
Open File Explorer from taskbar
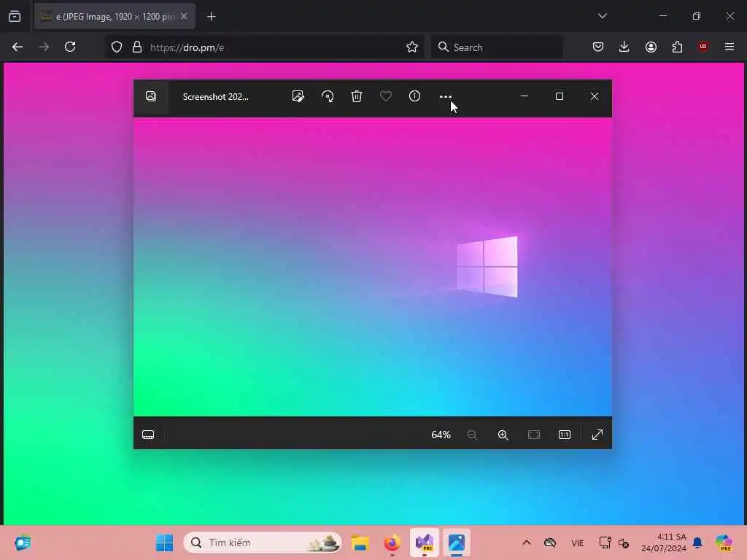coord(360,542)
